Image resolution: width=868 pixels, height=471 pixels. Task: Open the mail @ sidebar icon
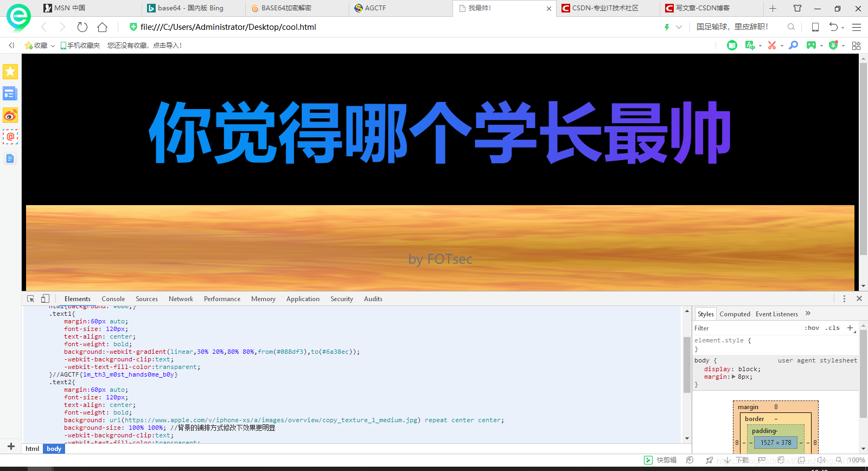[x=10, y=137]
